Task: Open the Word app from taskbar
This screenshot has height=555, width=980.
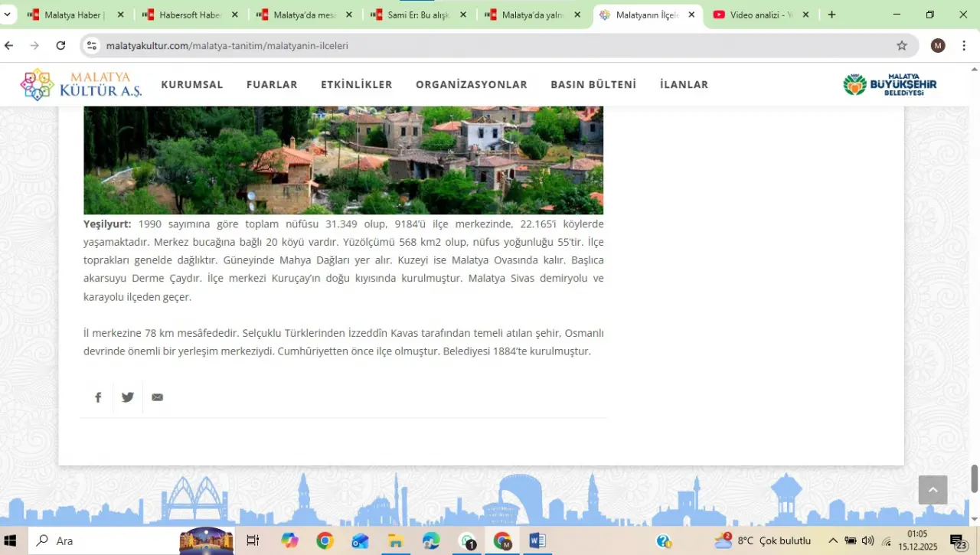Action: (537, 541)
